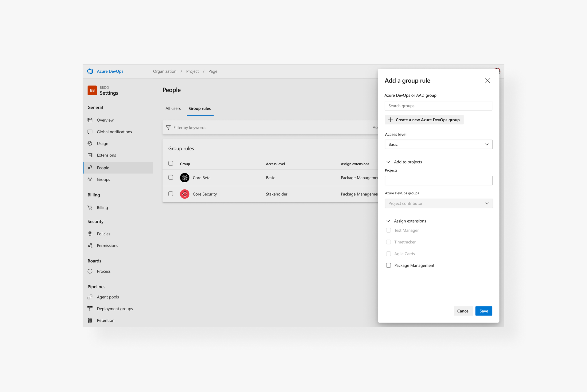Click the Usage gauge icon
The image size is (587, 392).
pos(90,143)
